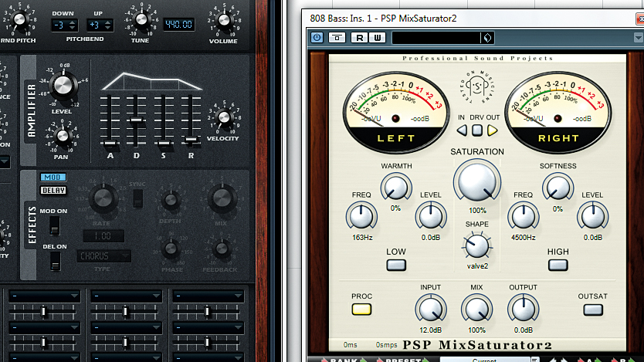Click the Tested on Musicians logo
Viewport: 644px width, 362px height.
coord(477,87)
